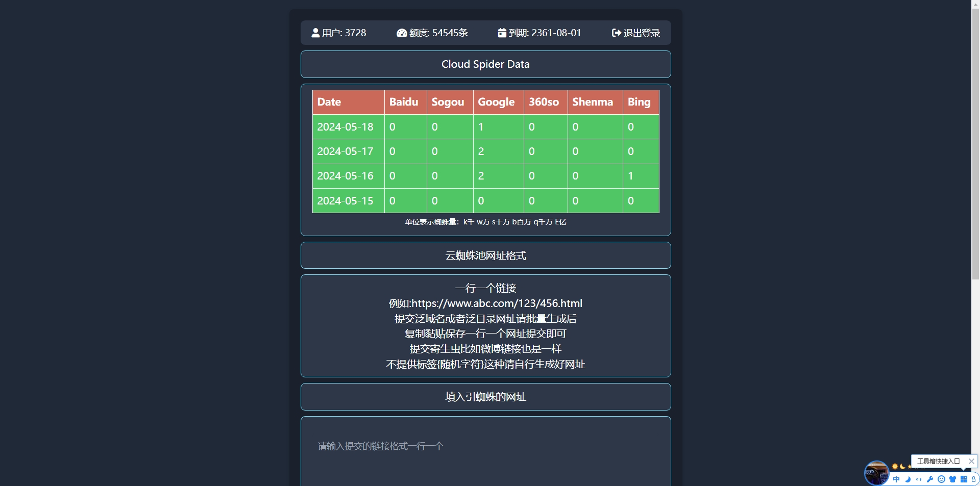This screenshot has height=486, width=980.
Task: Click the scrollbar up arrow
Action: [975, 4]
